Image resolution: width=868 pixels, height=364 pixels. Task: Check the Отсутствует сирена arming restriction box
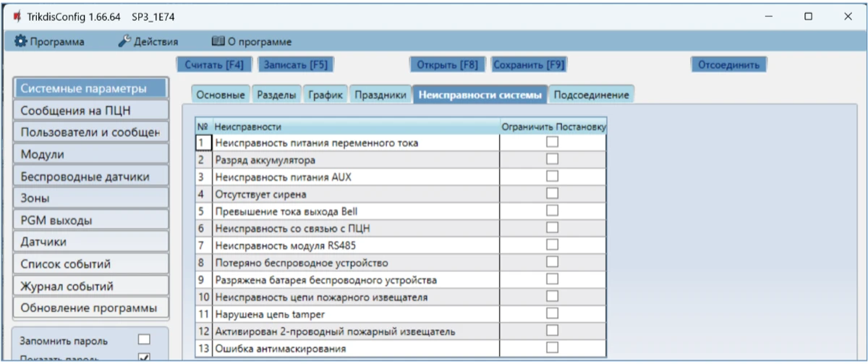(553, 193)
